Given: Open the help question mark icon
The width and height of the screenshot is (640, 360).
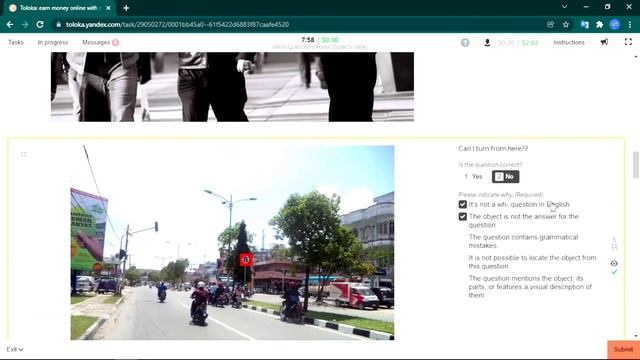Looking at the screenshot, I should pyautogui.click(x=465, y=42).
